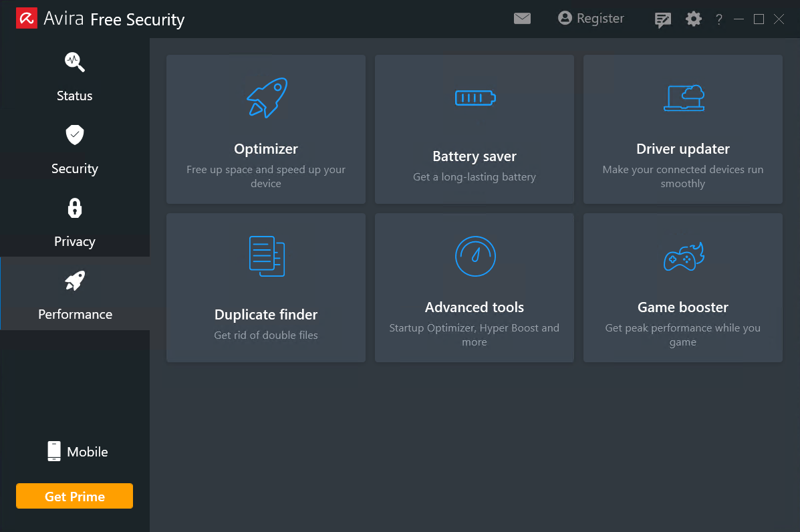Switch to the Privacy section
The width and height of the screenshot is (800, 532).
(x=74, y=241)
